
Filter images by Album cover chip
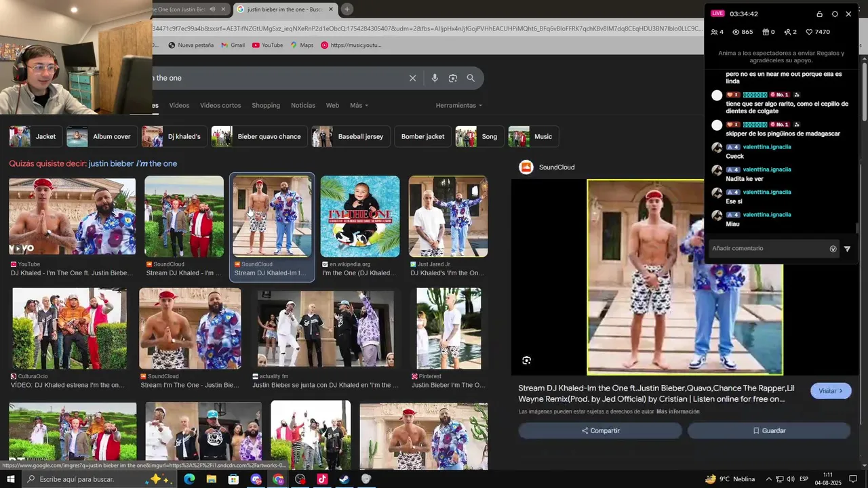[102, 136]
